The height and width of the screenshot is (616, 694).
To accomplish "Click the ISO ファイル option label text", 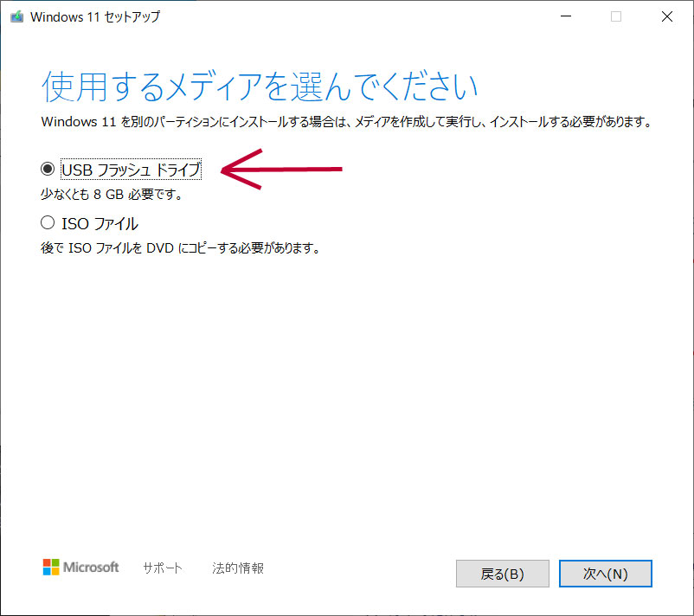I will coord(100,223).
